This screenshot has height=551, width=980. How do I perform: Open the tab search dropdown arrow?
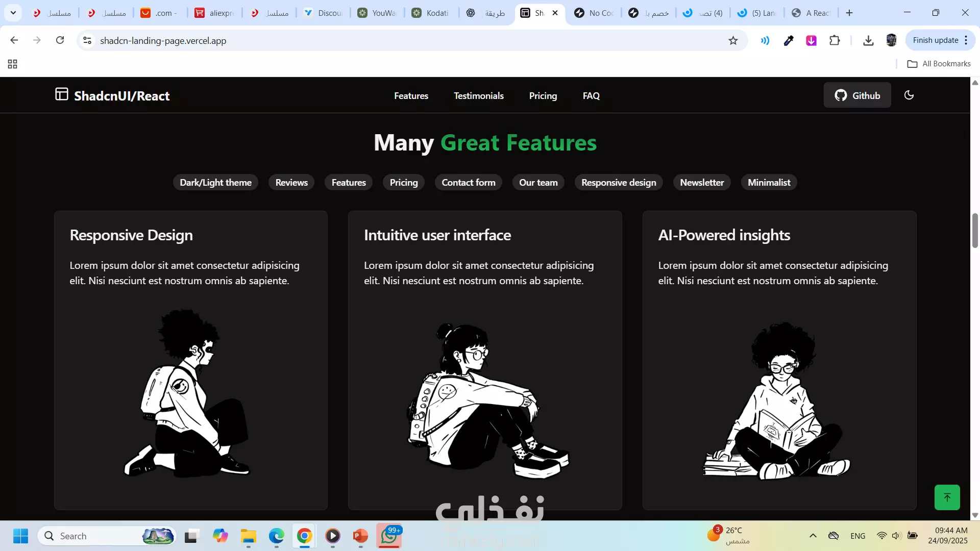click(13, 13)
